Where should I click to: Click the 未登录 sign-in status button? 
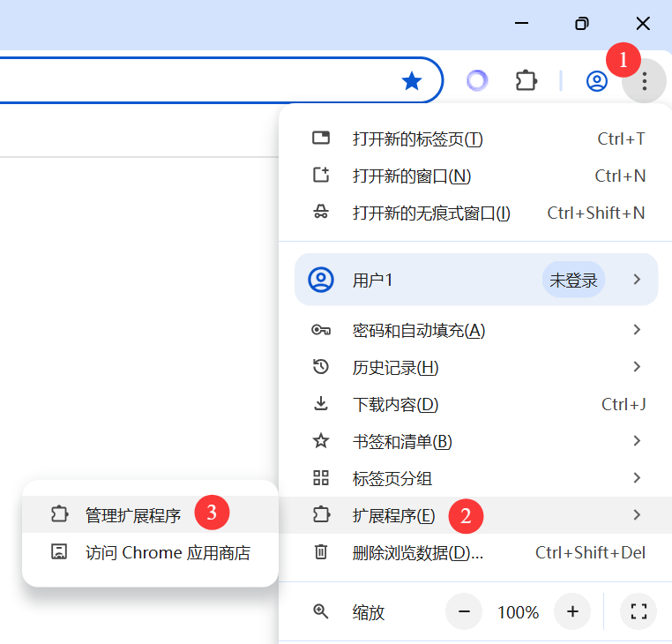(x=573, y=281)
